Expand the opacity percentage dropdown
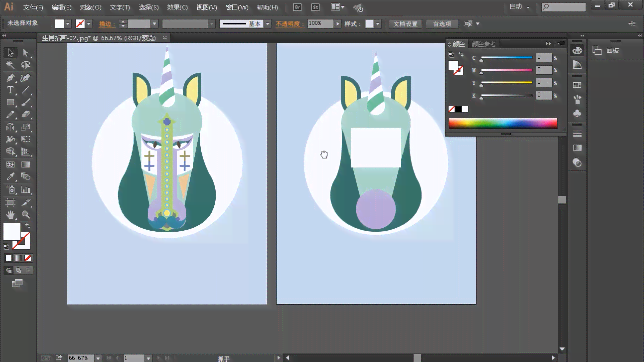 click(337, 23)
